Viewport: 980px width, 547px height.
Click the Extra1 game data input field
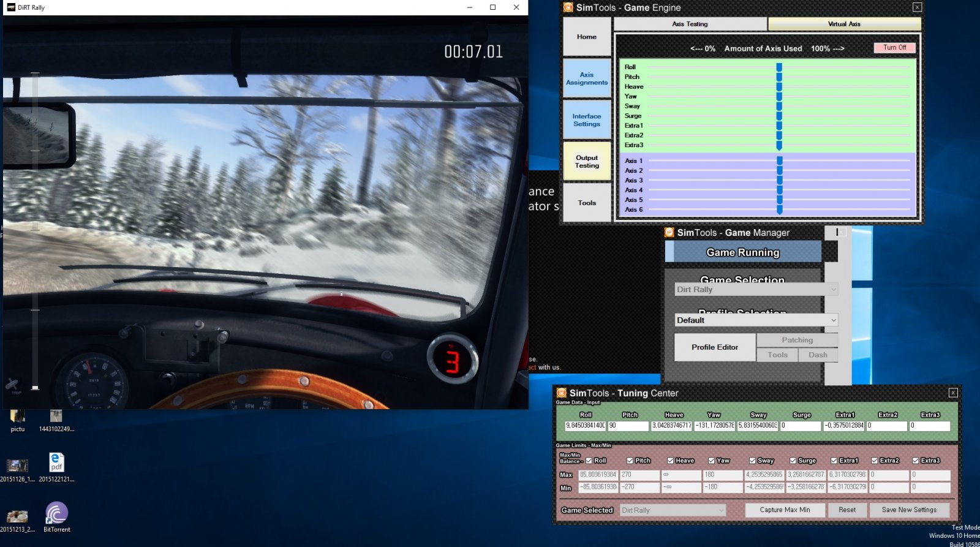(844, 426)
